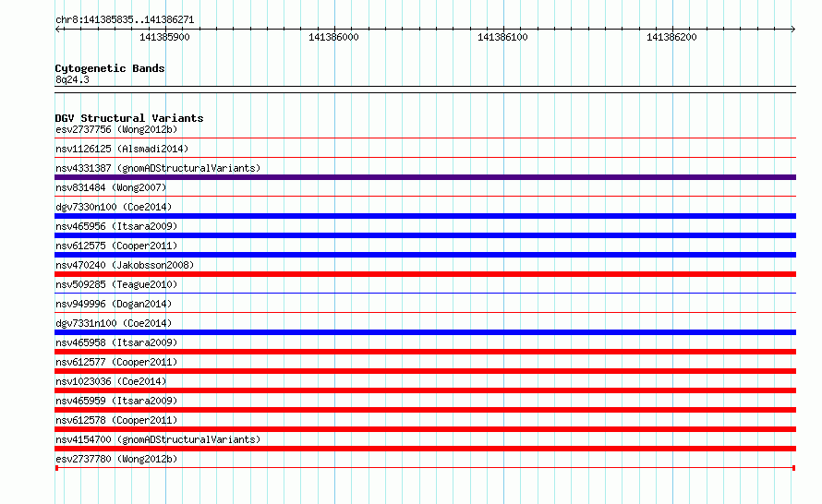Select the nsv4331387 (gnomADStructuralVariants) label

[158, 168]
